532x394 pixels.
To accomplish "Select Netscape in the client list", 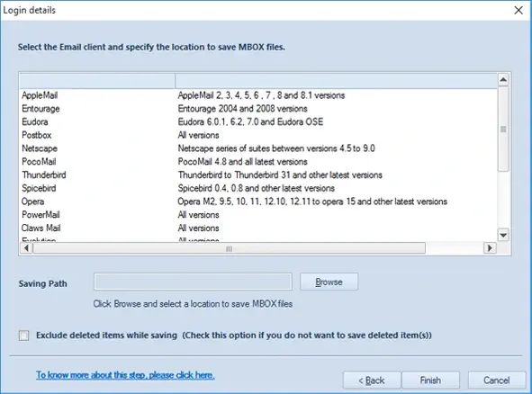I will 40,148.
